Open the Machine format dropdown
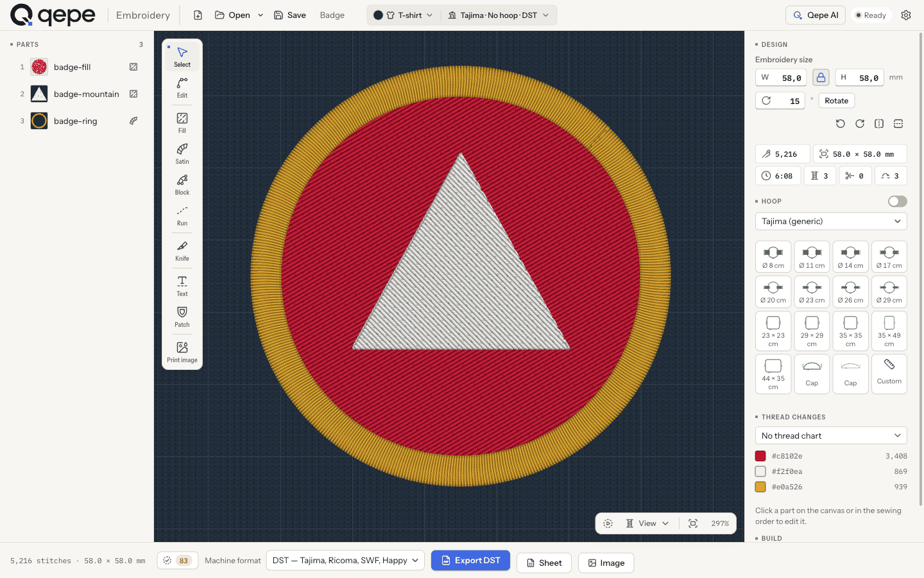The image size is (924, 578). 345,561
